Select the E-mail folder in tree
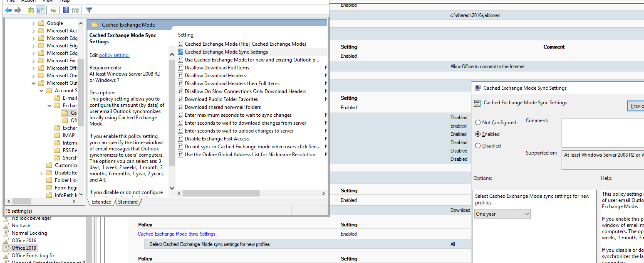The width and height of the screenshot is (644, 263). pos(69,98)
